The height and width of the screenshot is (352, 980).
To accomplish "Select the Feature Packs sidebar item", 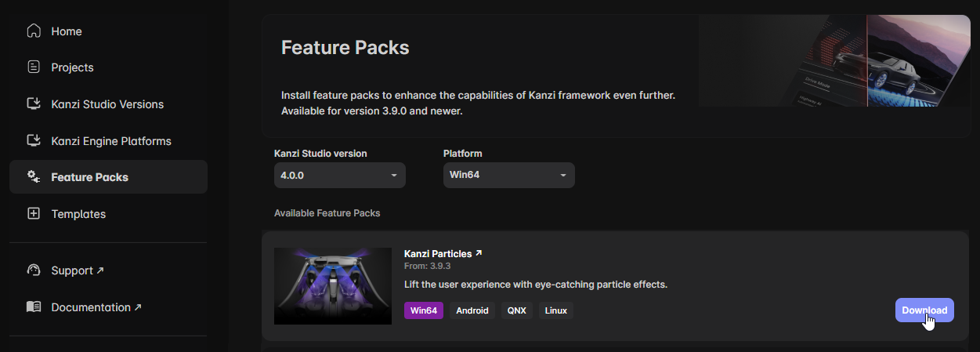I will [108, 177].
